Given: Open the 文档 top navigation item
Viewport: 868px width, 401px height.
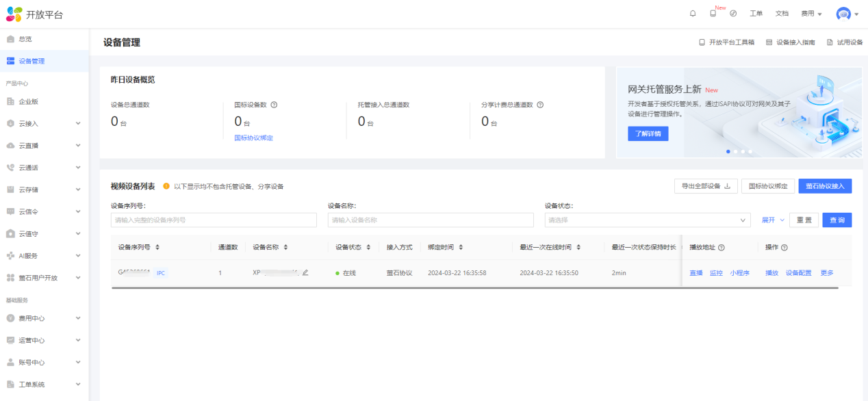Looking at the screenshot, I should click(x=782, y=14).
